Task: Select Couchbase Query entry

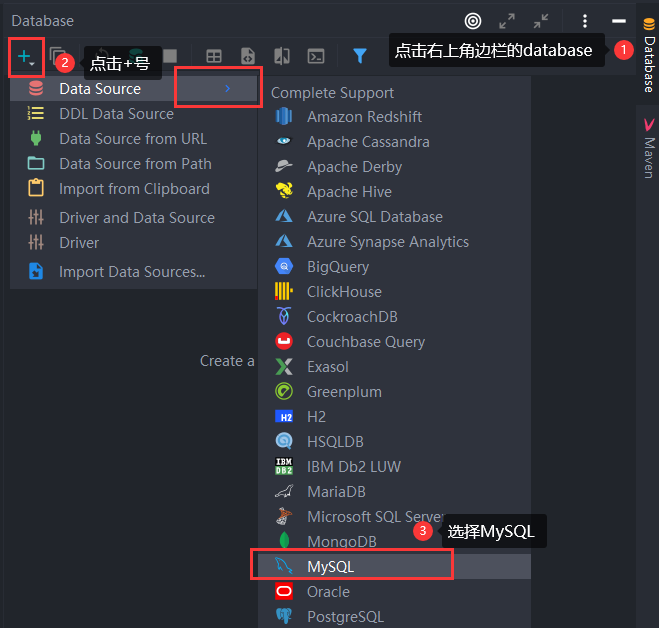Action: [x=395, y=342]
